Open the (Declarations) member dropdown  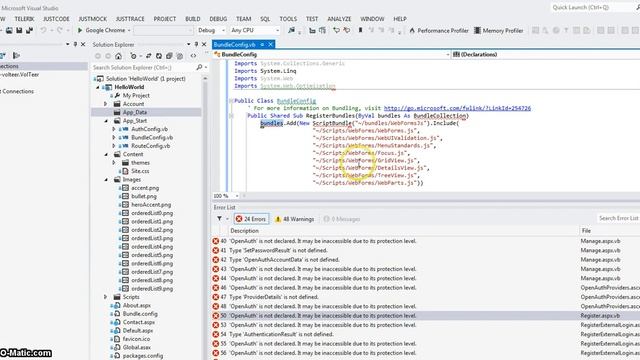[546, 54]
